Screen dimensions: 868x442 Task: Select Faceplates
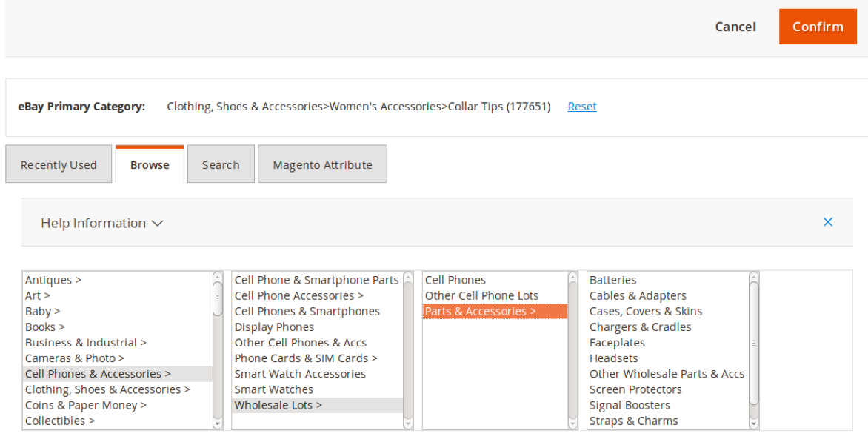coord(667,343)
